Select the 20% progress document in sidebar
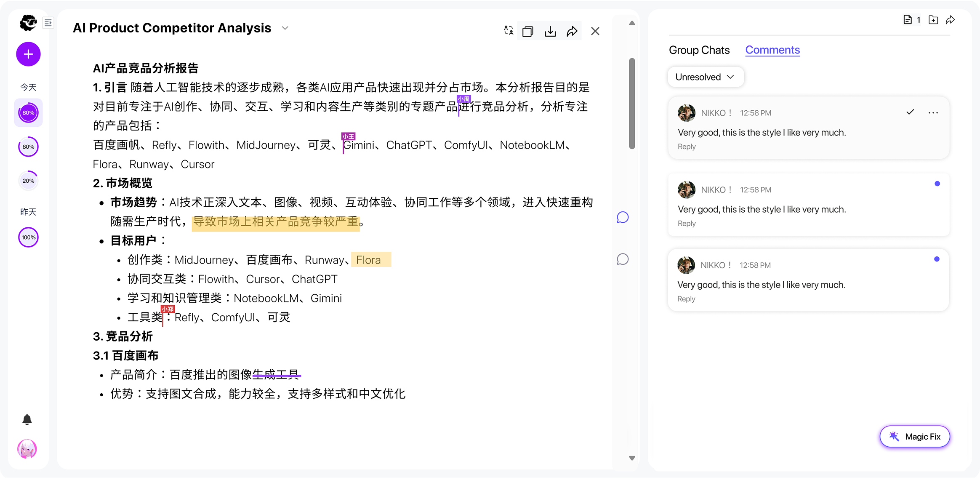Image resolution: width=980 pixels, height=480 pixels. pos(28,181)
